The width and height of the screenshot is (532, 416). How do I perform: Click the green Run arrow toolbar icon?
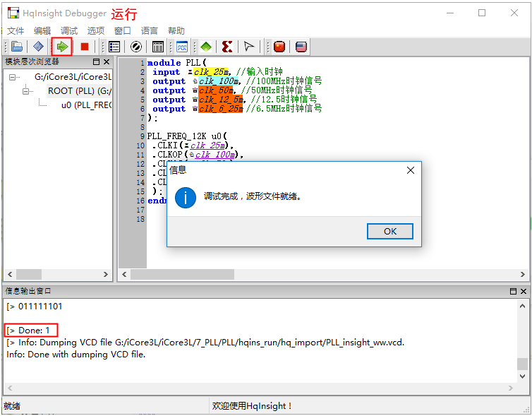coord(63,47)
